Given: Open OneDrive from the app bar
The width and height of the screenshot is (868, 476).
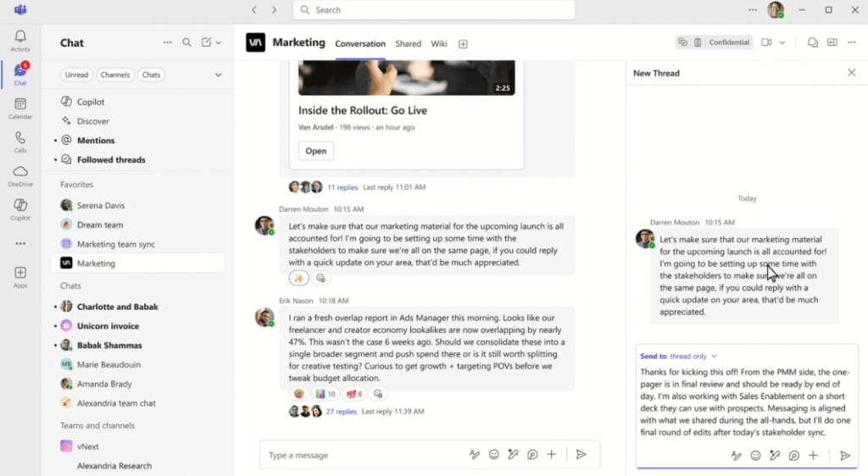Looking at the screenshot, I should click(20, 175).
